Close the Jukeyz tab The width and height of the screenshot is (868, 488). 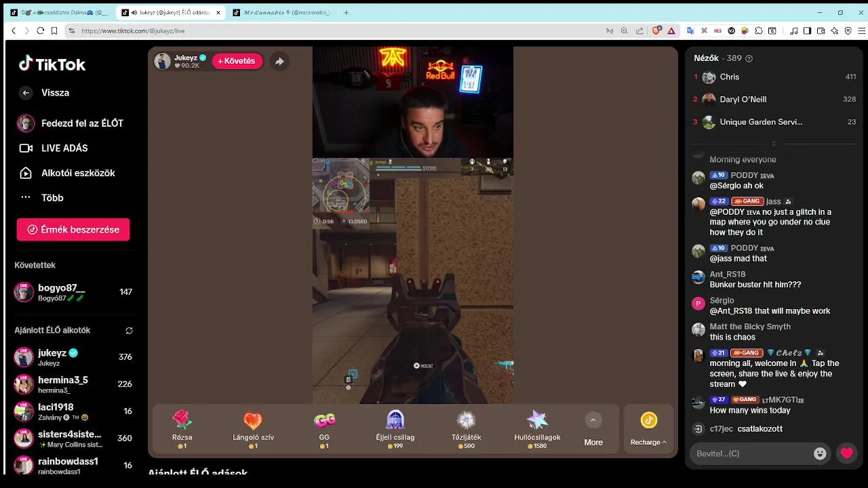tap(218, 12)
